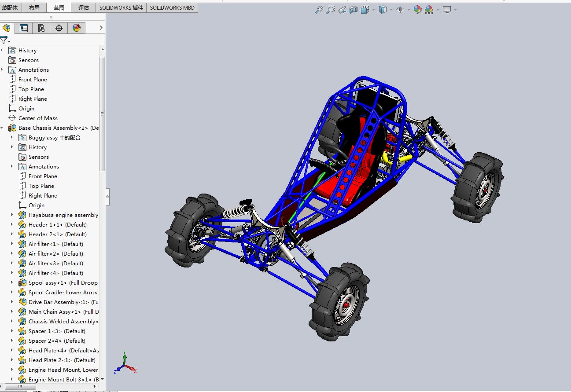The height and width of the screenshot is (392, 571).
Task: Open the DimXpertManager crosshair tab
Action: point(59,28)
